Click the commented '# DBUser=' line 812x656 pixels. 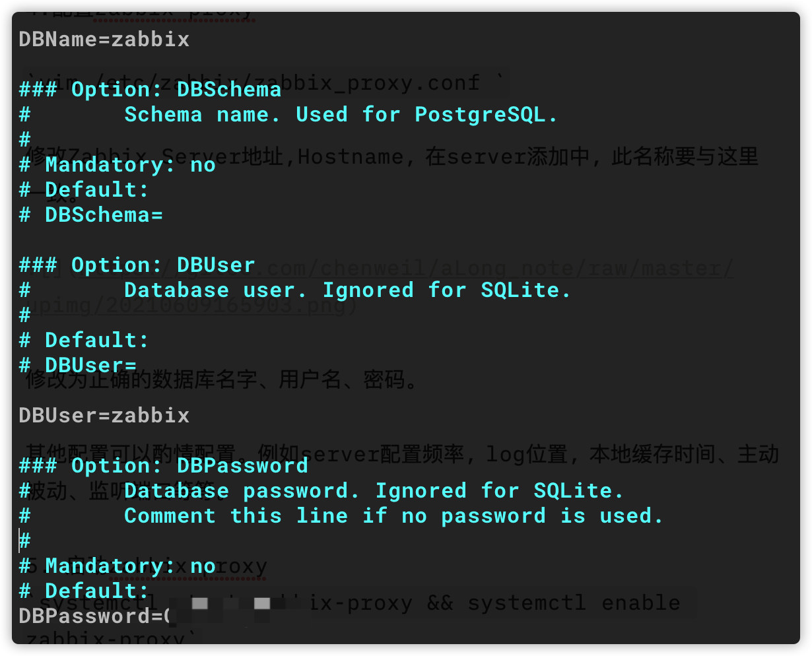(78, 366)
